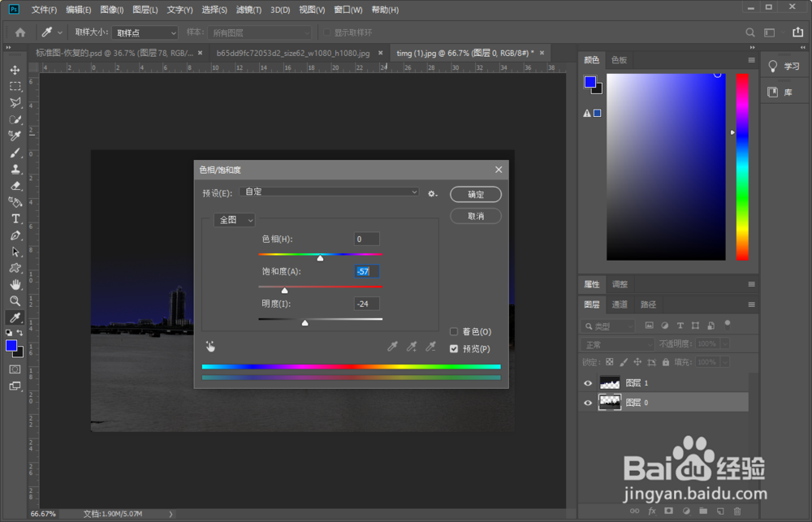812x522 pixels.
Task: Select the Move tool
Action: (15, 70)
